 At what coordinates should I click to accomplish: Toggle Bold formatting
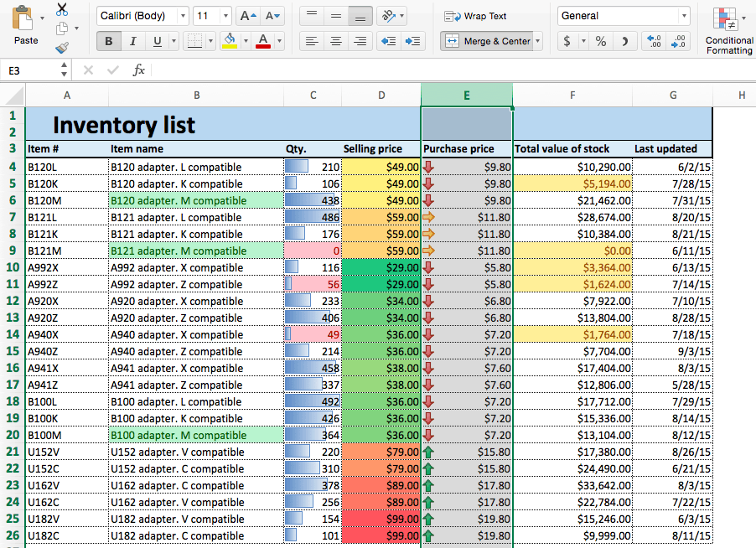(x=108, y=41)
